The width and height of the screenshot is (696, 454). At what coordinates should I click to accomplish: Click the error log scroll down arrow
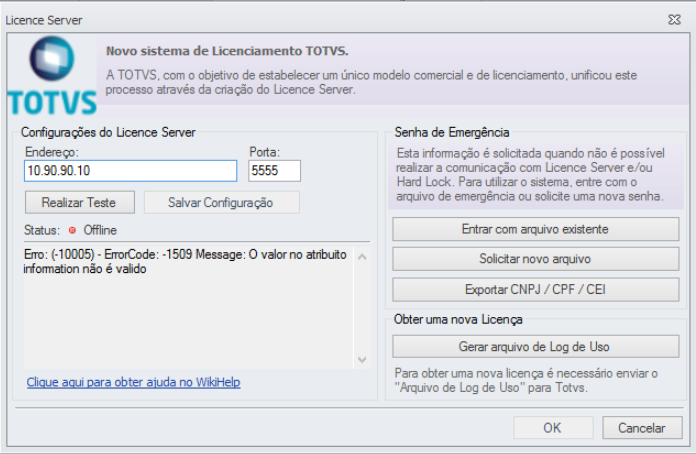[x=362, y=359]
